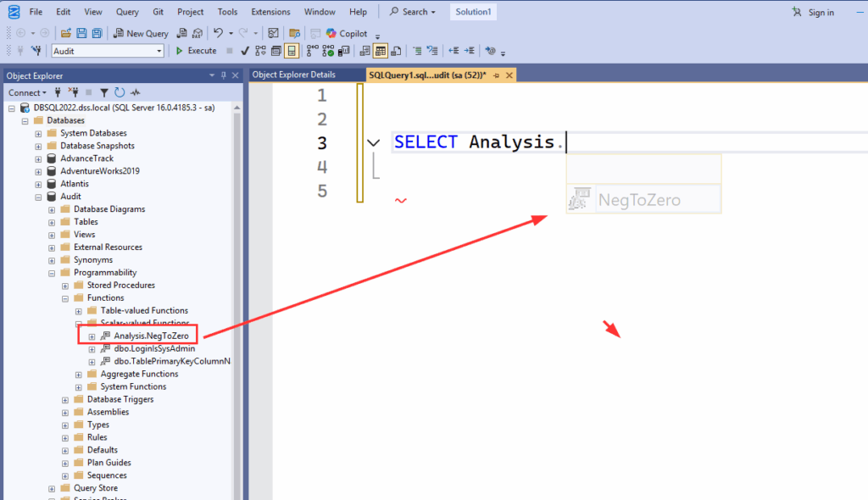Parse the query with the checkmark icon
The width and height of the screenshot is (868, 500).
tap(245, 51)
